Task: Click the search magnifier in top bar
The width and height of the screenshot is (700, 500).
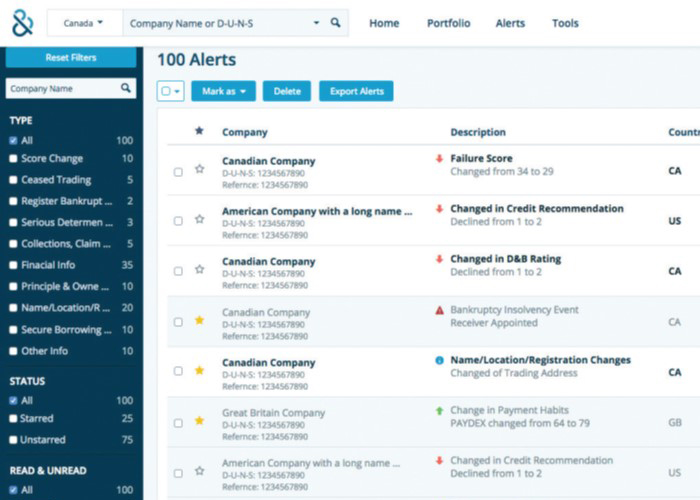Action: click(336, 23)
